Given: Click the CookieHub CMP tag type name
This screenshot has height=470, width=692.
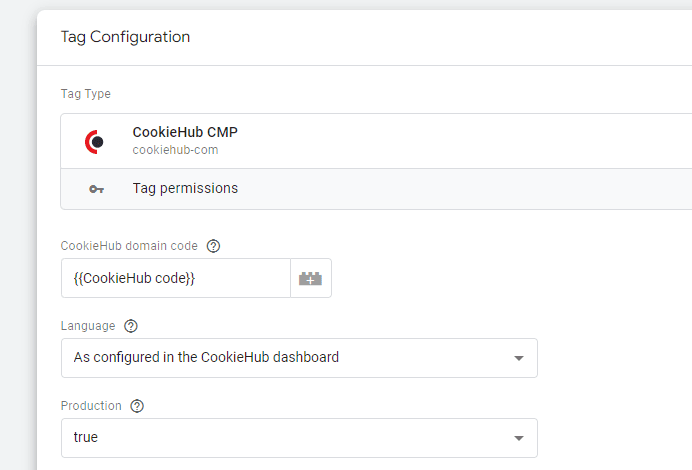Looking at the screenshot, I should [x=185, y=132].
